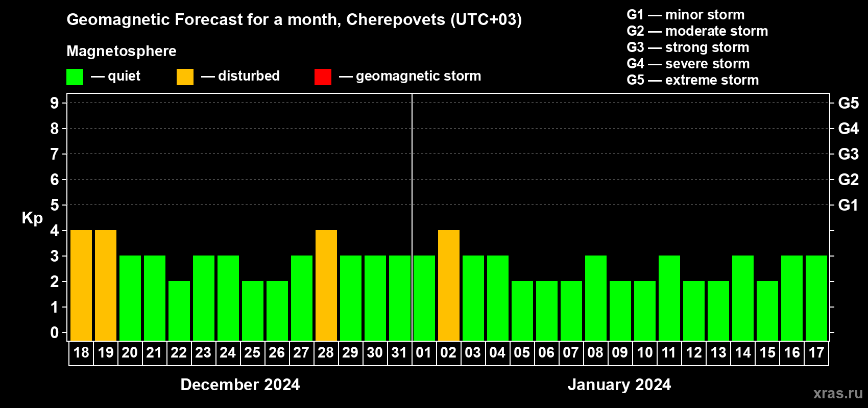
Task: Select the orange bar for December 28
Action: click(326, 286)
